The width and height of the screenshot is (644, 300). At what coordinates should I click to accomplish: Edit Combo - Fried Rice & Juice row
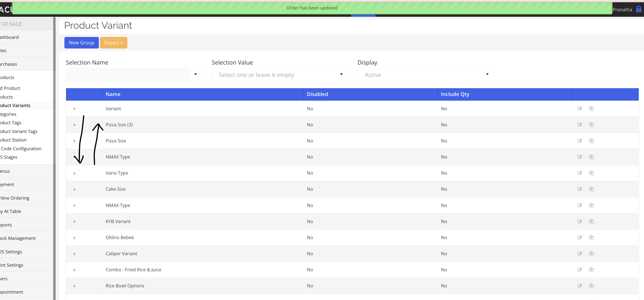tap(580, 269)
